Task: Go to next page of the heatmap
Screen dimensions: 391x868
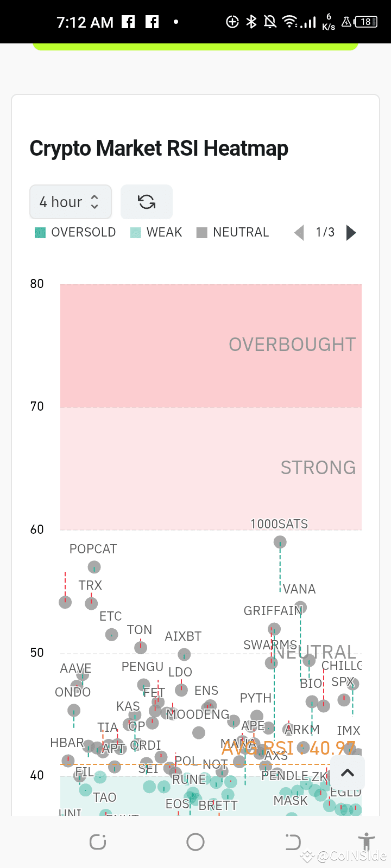Action: coord(351,232)
